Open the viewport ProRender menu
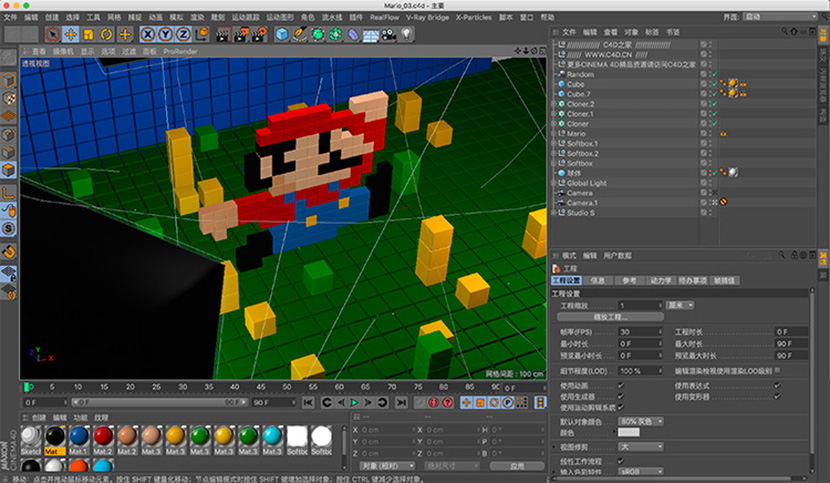 (181, 51)
